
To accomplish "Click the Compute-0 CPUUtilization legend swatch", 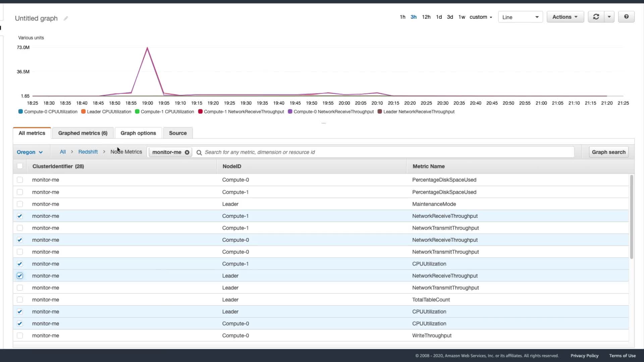I will point(20,112).
